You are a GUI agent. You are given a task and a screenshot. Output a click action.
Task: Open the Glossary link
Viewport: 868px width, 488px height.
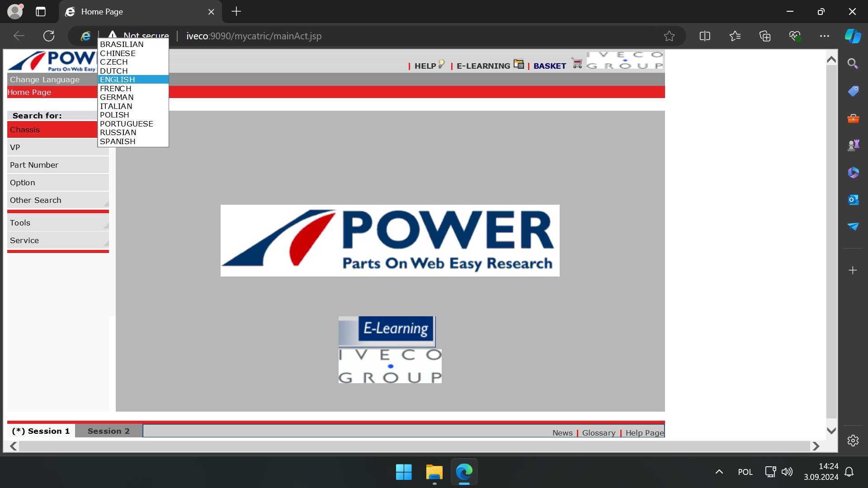599,433
